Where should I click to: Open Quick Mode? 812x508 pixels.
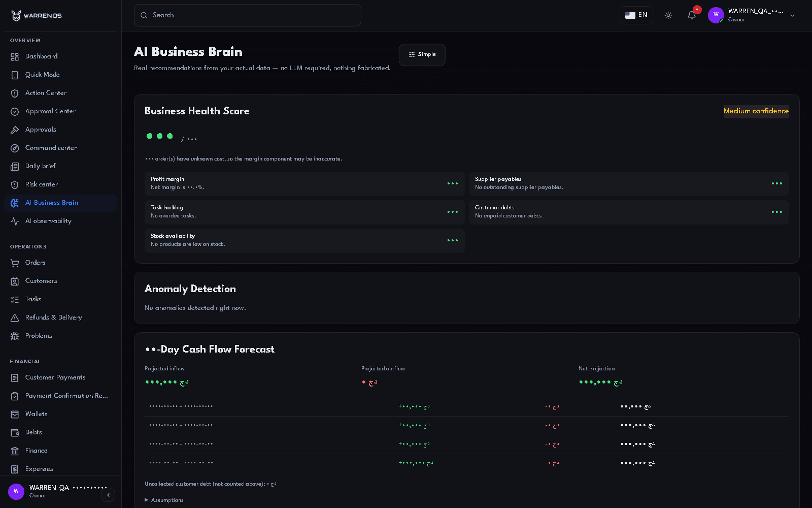coord(60,75)
